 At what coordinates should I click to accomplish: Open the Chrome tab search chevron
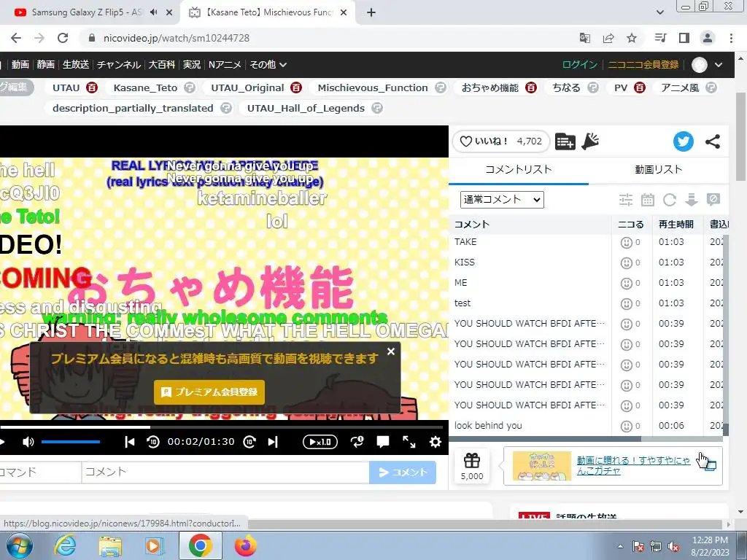pyautogui.click(x=659, y=12)
